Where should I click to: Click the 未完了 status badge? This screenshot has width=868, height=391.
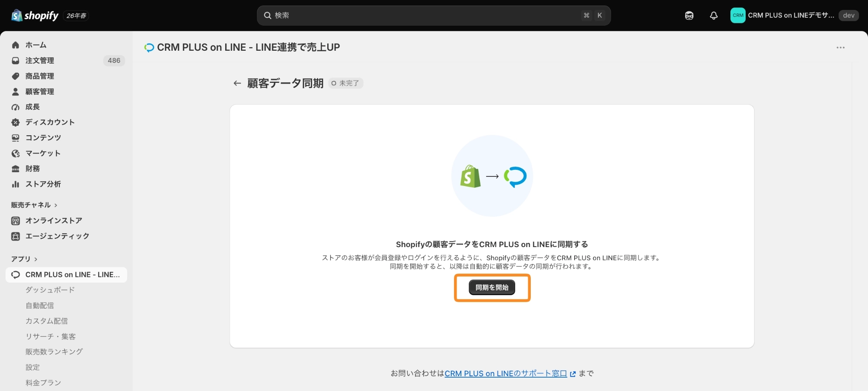345,83
